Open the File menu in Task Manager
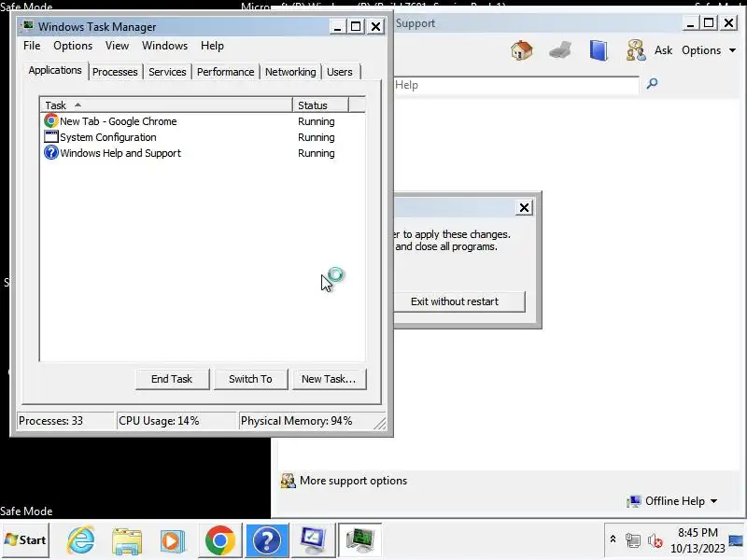Viewport: 747px width, 560px height. pyautogui.click(x=32, y=46)
